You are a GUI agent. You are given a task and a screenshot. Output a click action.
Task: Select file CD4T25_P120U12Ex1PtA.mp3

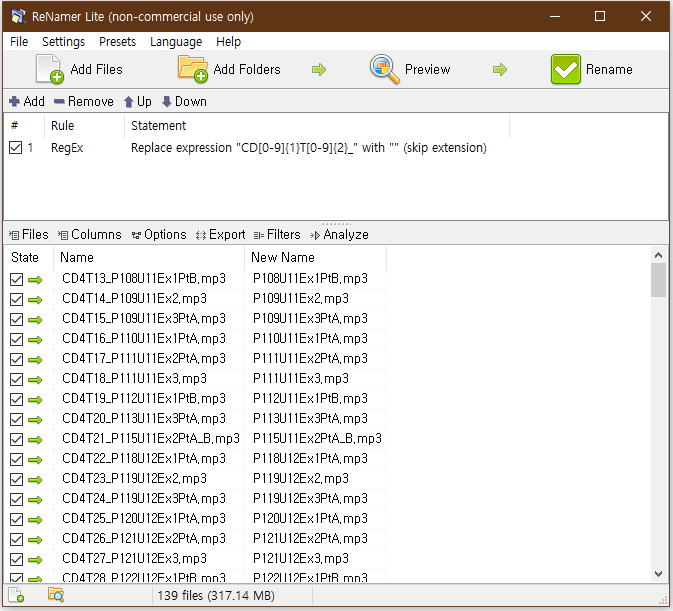coord(144,518)
